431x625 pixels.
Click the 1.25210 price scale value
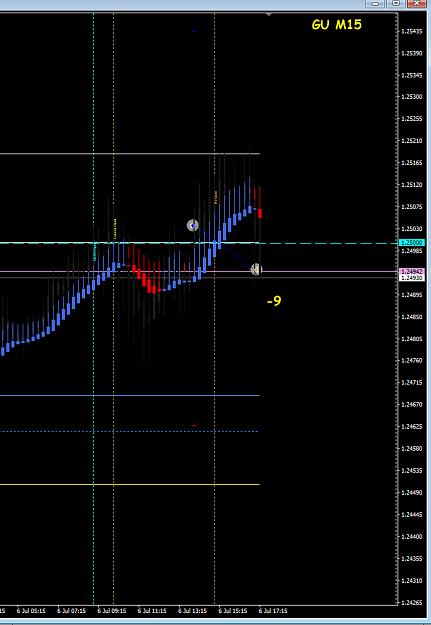(412, 141)
